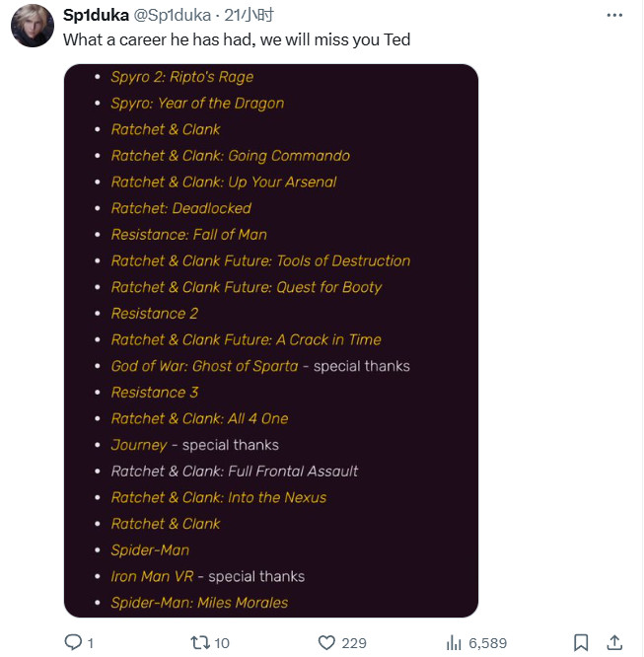
Task: Click the tweet text about Ted
Action: click(237, 39)
